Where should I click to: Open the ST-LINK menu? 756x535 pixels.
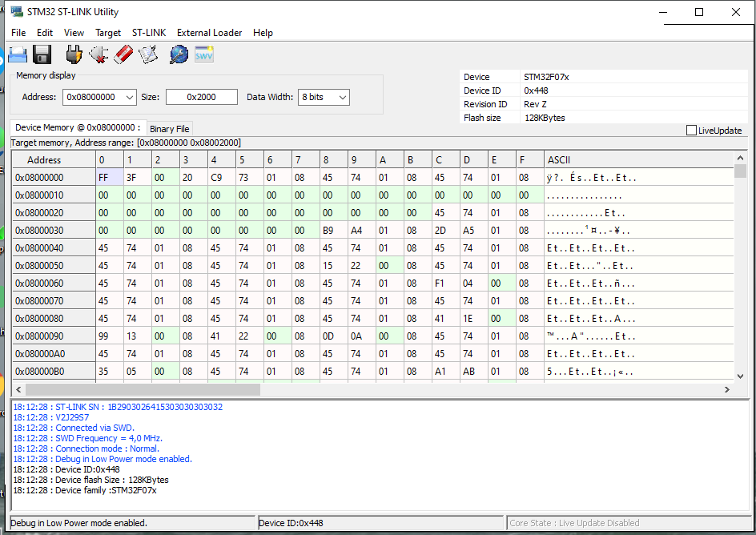click(149, 33)
